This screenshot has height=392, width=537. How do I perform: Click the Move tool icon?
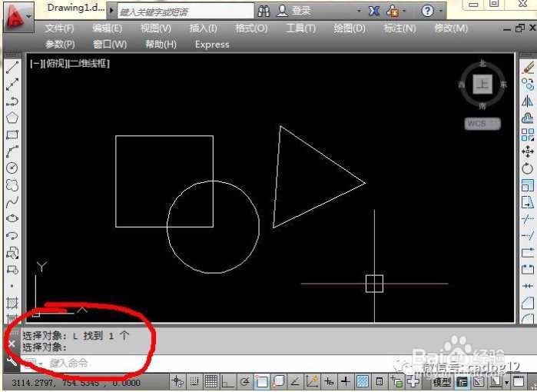point(528,151)
